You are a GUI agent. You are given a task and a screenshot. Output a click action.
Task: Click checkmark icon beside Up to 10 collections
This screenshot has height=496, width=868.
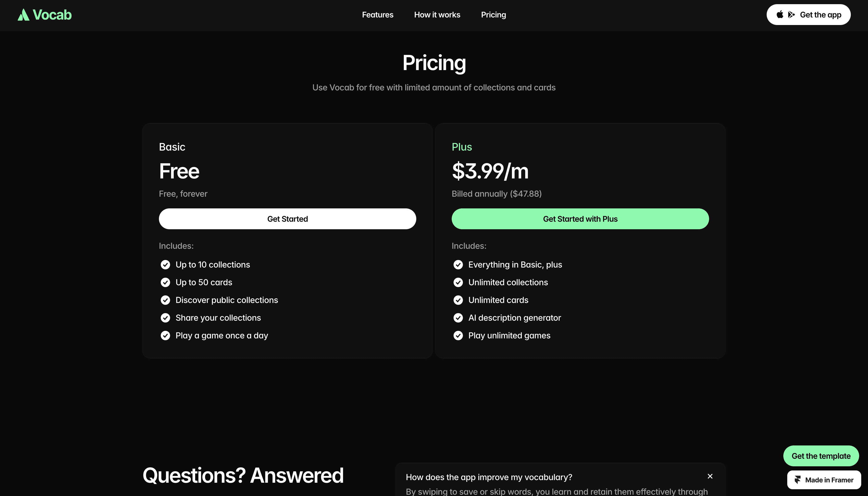pyautogui.click(x=165, y=265)
